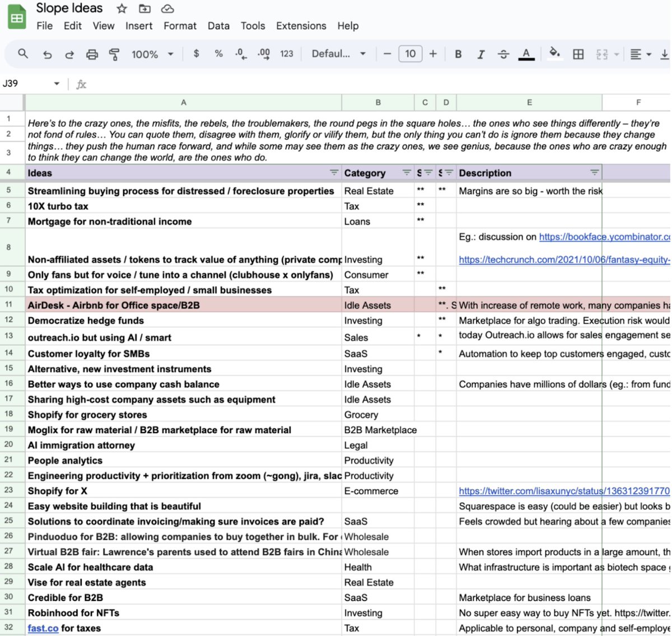Screen dimensions: 672x636
Task: Click the Slope Ideas document title
Action: 69,8
